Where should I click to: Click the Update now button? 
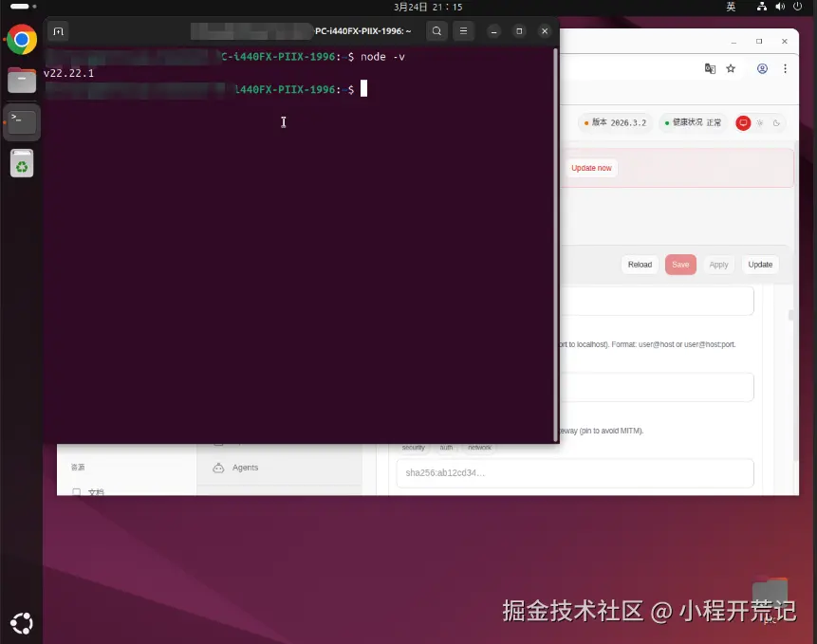click(591, 168)
